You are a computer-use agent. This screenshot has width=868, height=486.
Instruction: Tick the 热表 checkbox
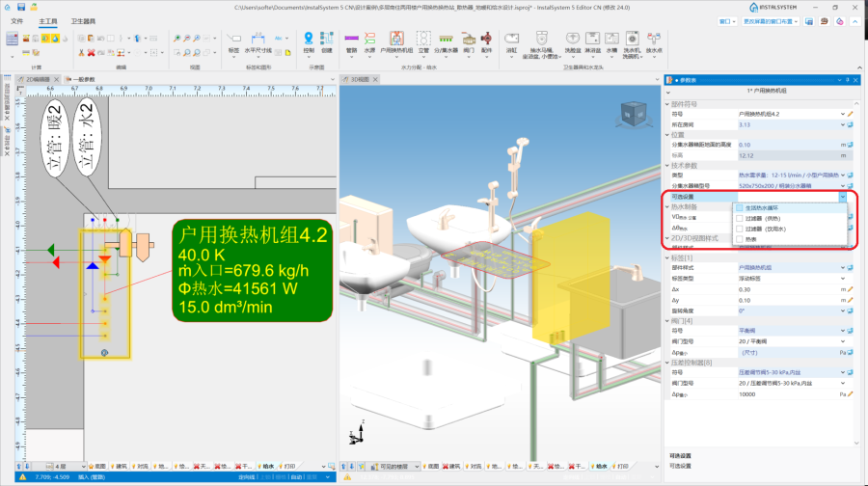click(740, 239)
